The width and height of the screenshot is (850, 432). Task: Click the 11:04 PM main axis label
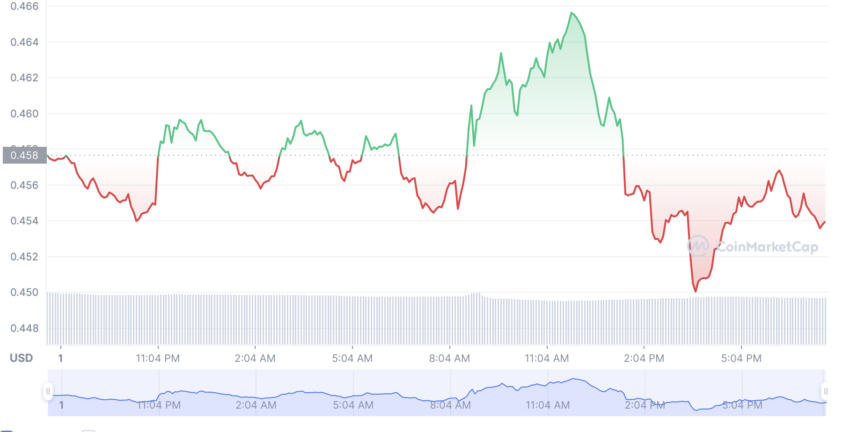click(x=158, y=358)
